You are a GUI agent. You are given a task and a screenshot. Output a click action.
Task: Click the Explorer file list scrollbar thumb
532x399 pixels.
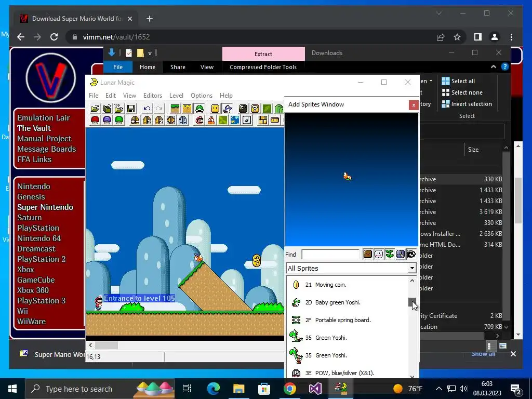(x=506, y=235)
